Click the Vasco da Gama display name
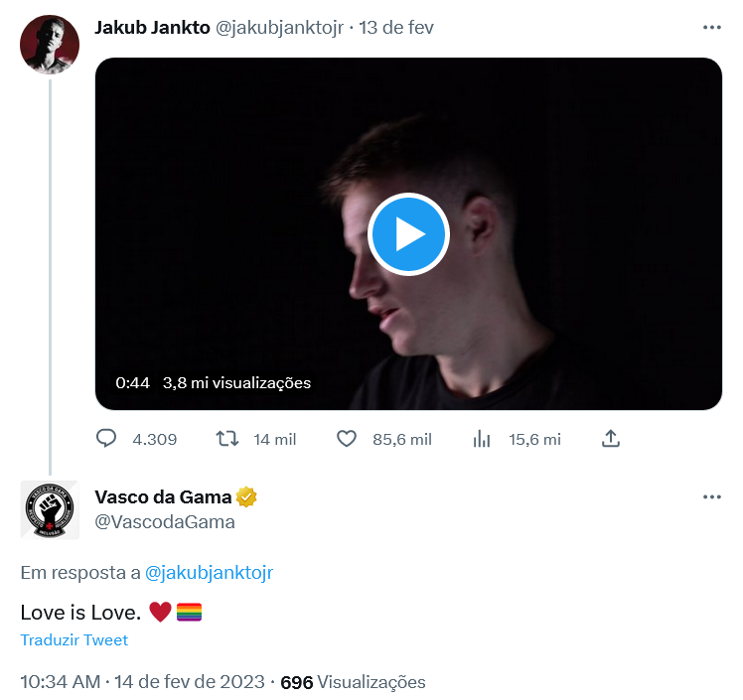 click(x=163, y=496)
